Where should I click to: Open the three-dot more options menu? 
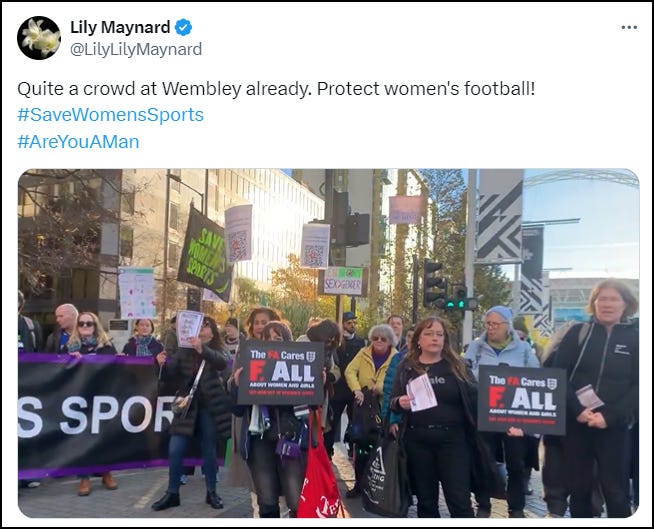click(629, 28)
